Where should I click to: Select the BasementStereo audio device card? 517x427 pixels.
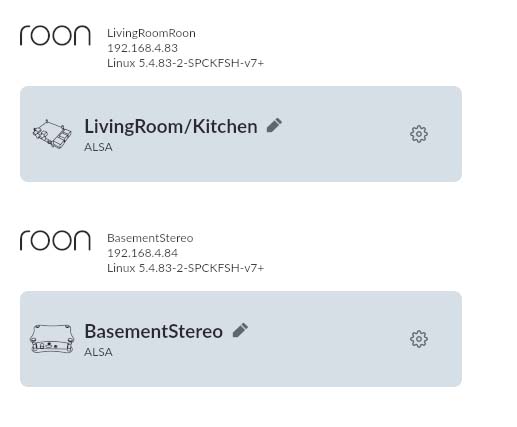[241, 339]
